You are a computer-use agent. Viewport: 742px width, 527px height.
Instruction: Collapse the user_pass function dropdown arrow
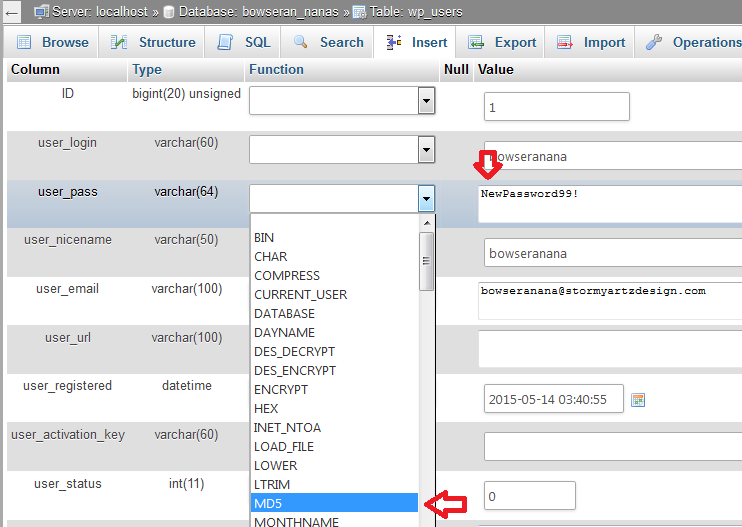[x=426, y=198]
